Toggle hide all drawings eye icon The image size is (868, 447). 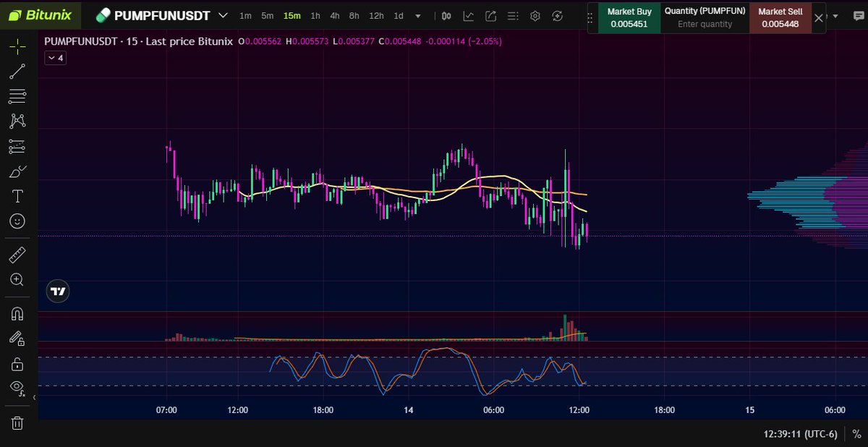point(18,388)
